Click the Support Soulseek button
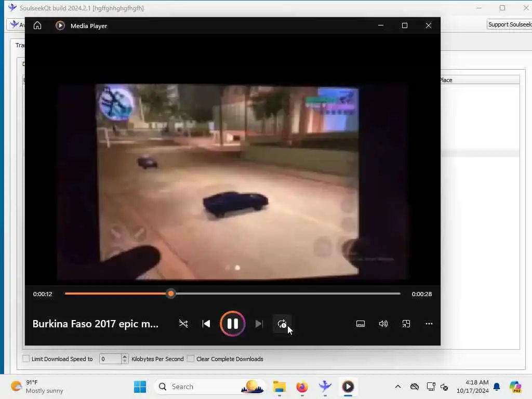532x399 pixels. click(509, 24)
